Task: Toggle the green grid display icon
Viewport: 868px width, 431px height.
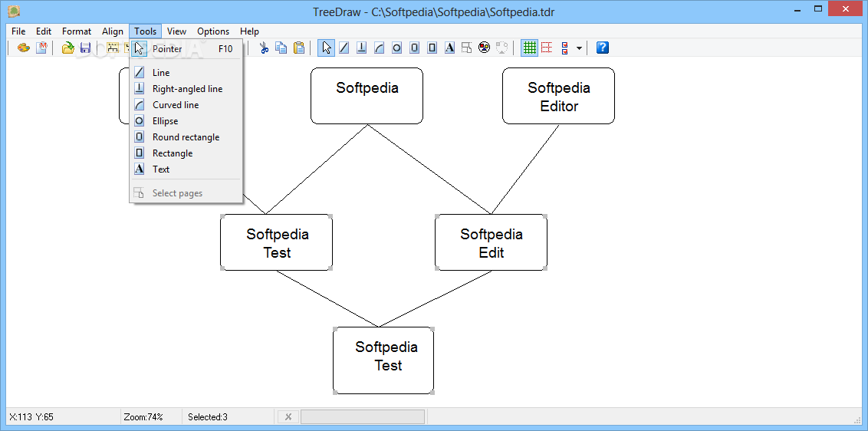Action: [x=530, y=48]
